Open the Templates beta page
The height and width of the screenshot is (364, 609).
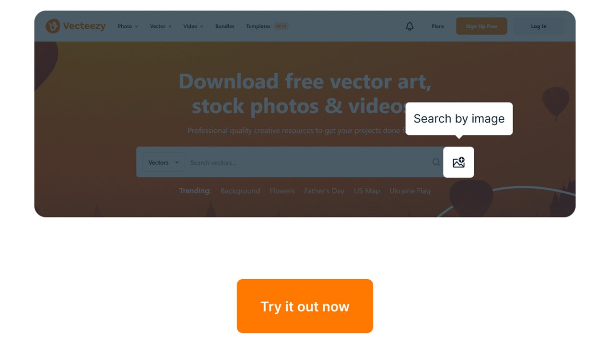pyautogui.click(x=267, y=26)
